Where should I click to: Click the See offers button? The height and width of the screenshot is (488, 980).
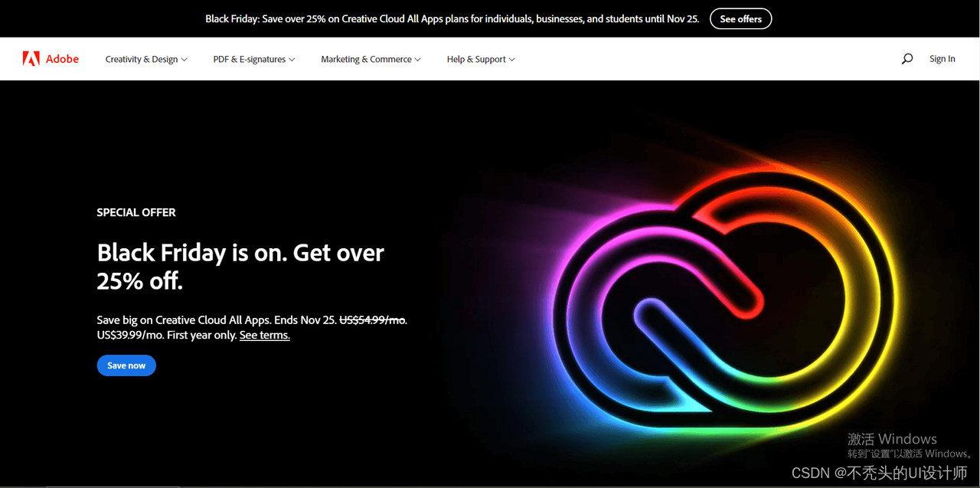pyautogui.click(x=740, y=18)
